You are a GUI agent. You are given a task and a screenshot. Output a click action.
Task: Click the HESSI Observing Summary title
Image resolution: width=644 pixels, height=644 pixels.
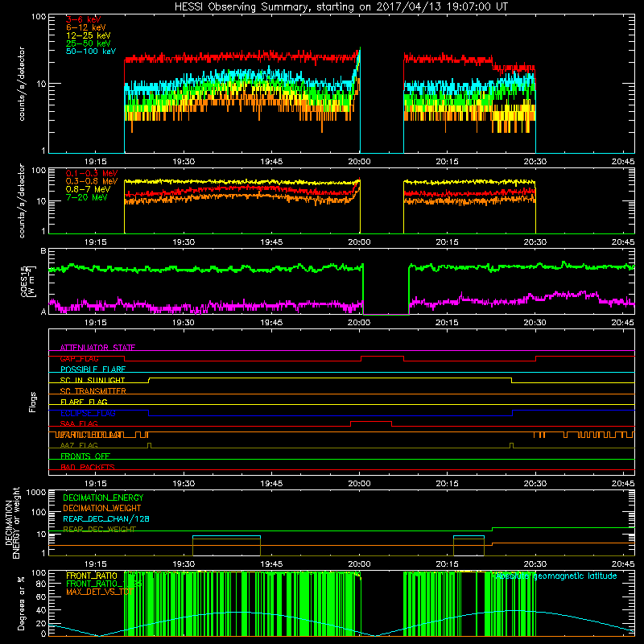341,7
